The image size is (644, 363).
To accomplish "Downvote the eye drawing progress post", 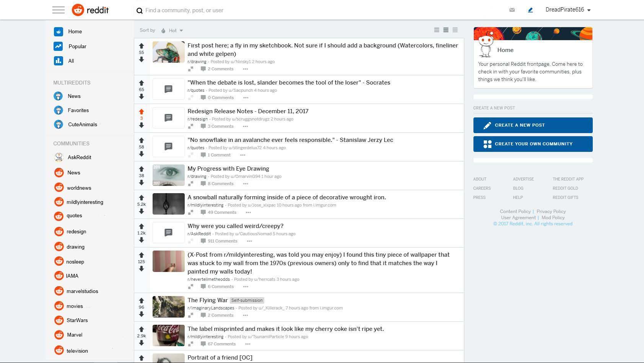I will click(141, 183).
